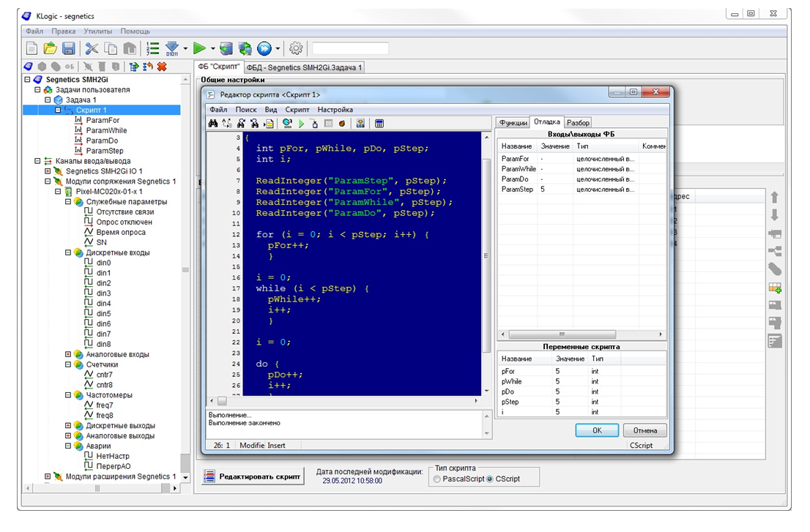This screenshot has height=532, width=810.
Task: Expand the Аналоговые входы tree node
Action: coord(69,354)
